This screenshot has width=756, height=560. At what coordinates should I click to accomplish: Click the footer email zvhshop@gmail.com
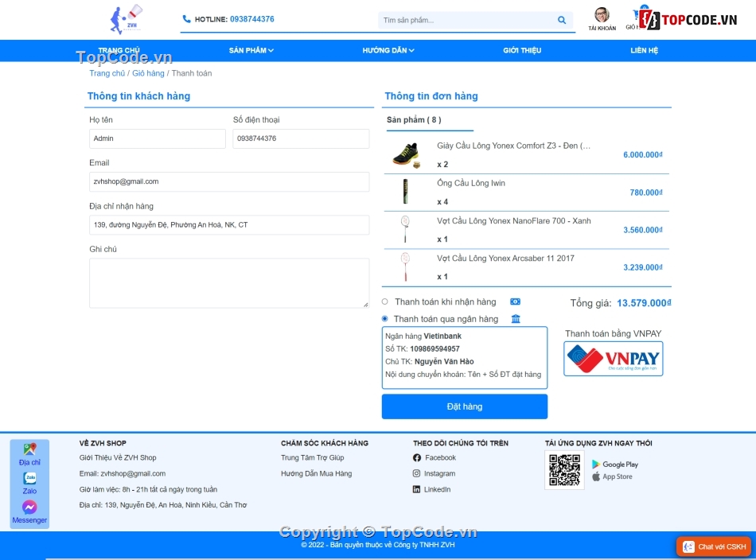pyautogui.click(x=133, y=474)
